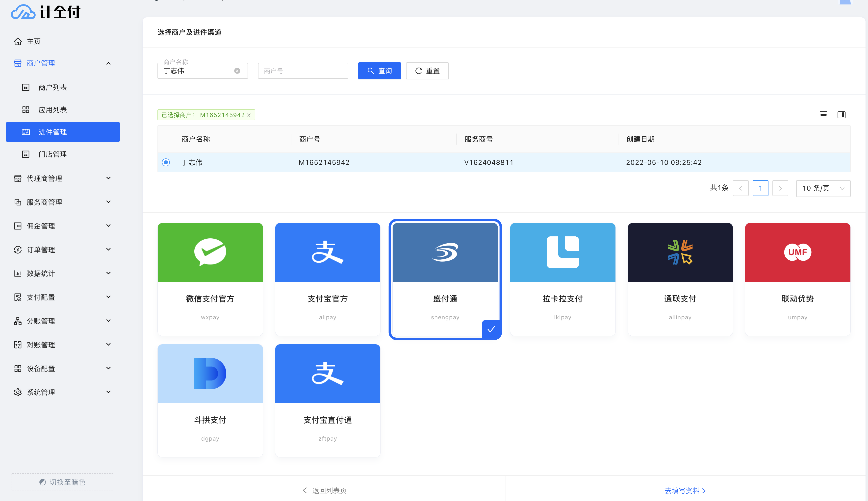Expand the 代理商管理 sidebar menu
The height and width of the screenshot is (501, 868).
coord(62,178)
